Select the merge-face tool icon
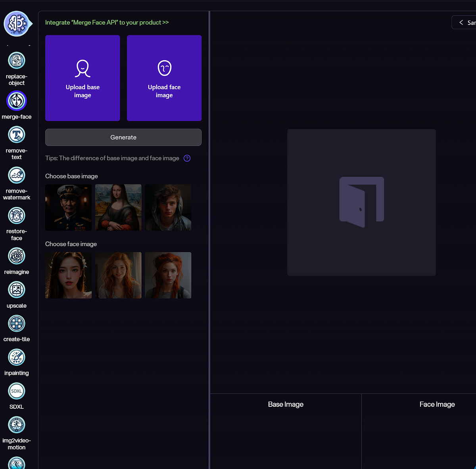 click(x=17, y=101)
